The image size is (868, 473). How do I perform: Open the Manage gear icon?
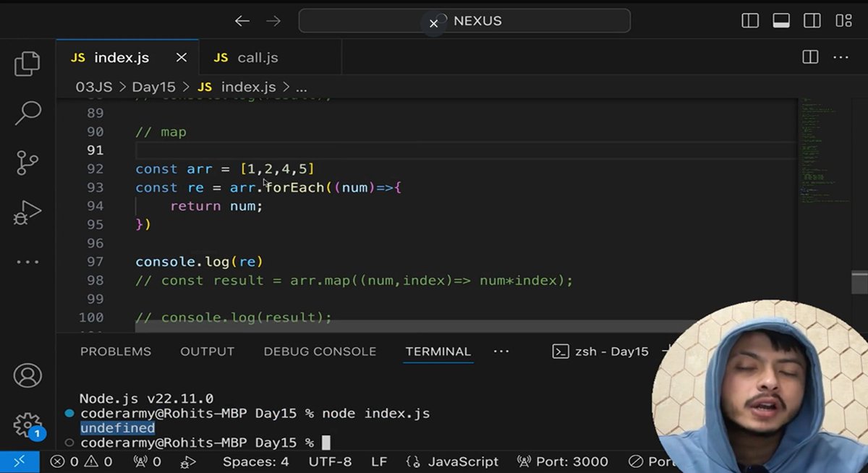(27, 425)
